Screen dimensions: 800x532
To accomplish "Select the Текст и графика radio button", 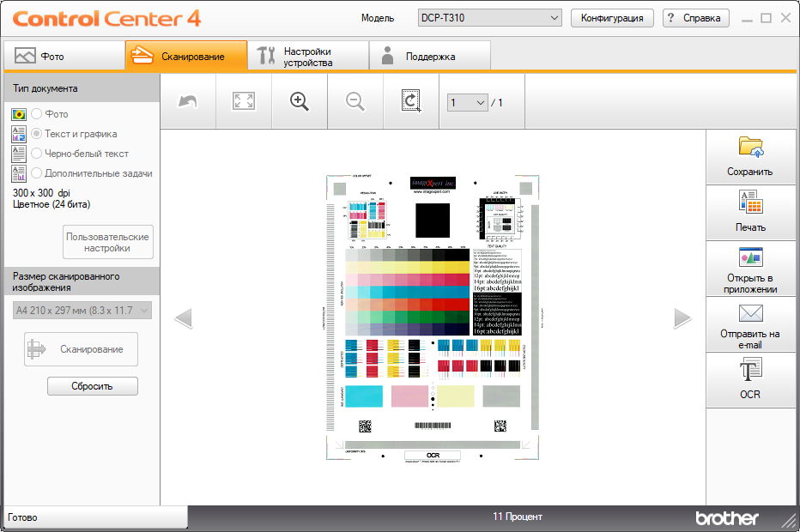I will point(36,134).
